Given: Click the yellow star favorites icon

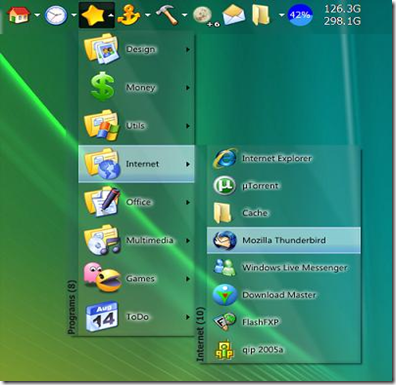Looking at the screenshot, I should [x=92, y=15].
